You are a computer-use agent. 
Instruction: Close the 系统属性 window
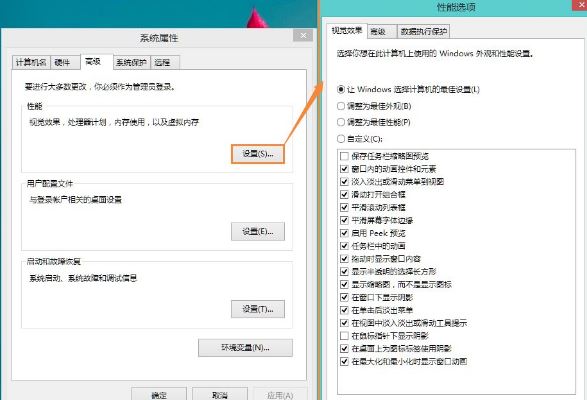tap(303, 36)
